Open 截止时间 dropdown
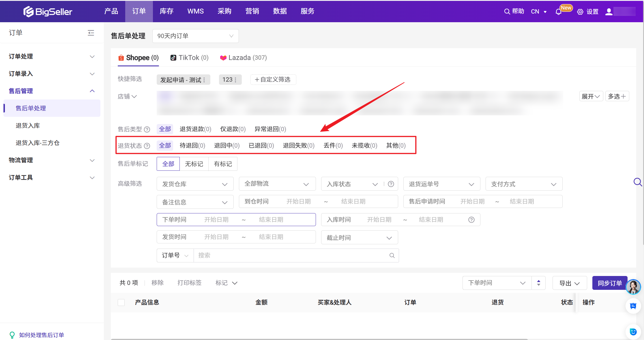Screen dimensions: 644x340 click(x=360, y=238)
